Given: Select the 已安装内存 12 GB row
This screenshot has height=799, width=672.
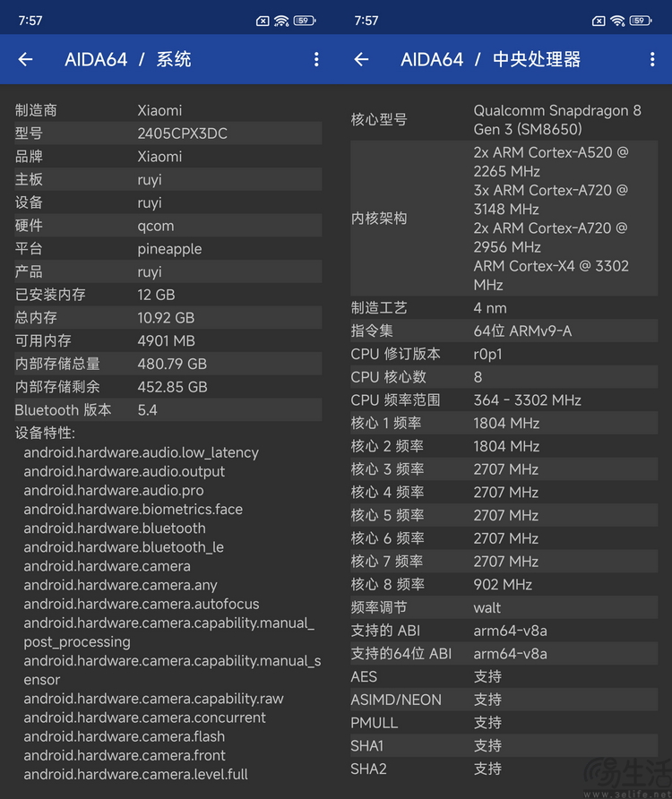Looking at the screenshot, I should tap(168, 295).
